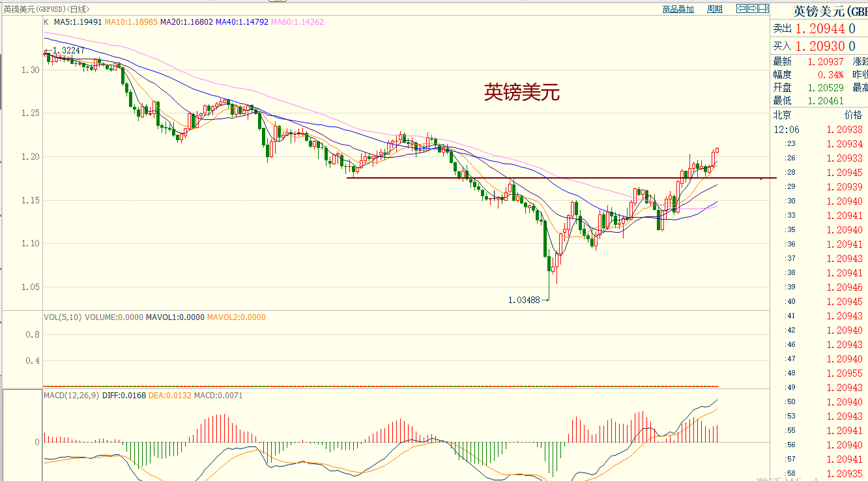The width and height of the screenshot is (868, 481).
Task: Click the 英镑美元 red annotation text on chart
Action: tap(521, 93)
